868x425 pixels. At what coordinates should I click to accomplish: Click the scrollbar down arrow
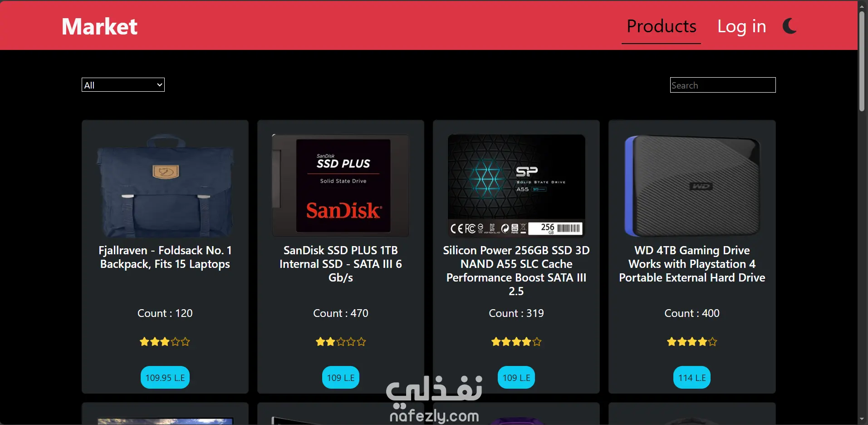pyautogui.click(x=862, y=420)
